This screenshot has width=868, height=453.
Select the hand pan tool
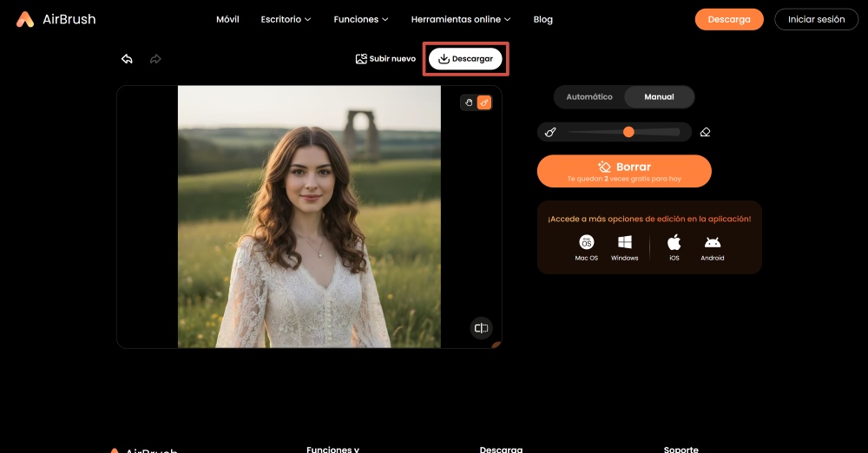(x=469, y=102)
